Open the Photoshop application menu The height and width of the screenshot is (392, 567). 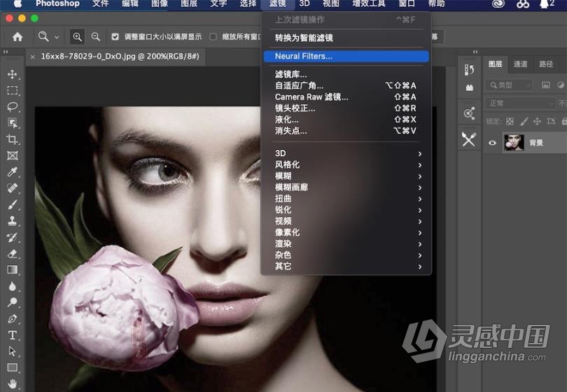(x=57, y=3)
